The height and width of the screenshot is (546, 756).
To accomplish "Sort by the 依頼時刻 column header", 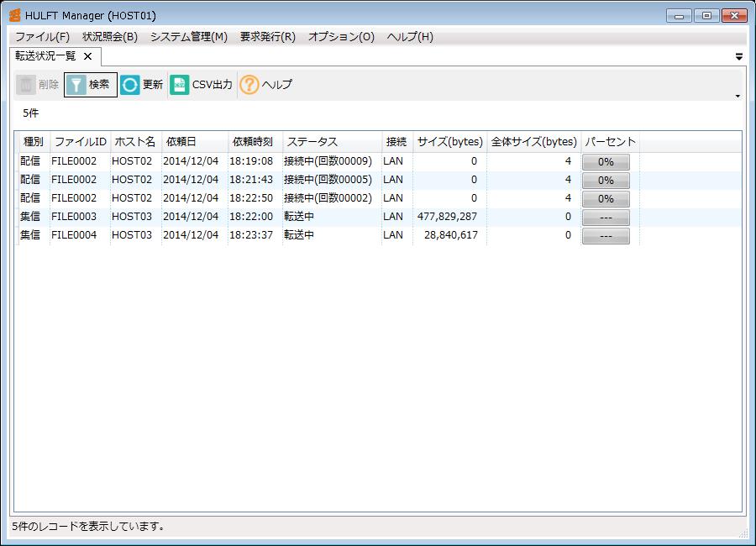I will [x=255, y=142].
